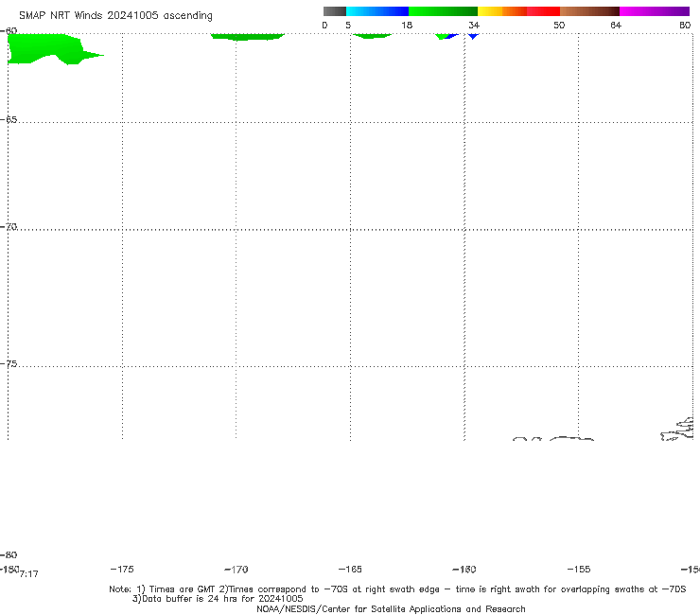Click the small green wind patch near -165 longitude
The image size is (700, 615).
372,36
